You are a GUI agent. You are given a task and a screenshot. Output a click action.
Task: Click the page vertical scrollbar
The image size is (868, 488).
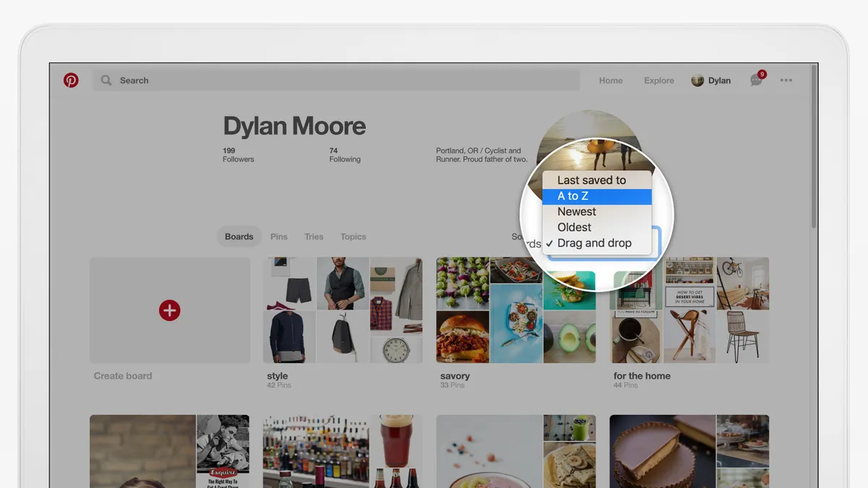[x=814, y=147]
